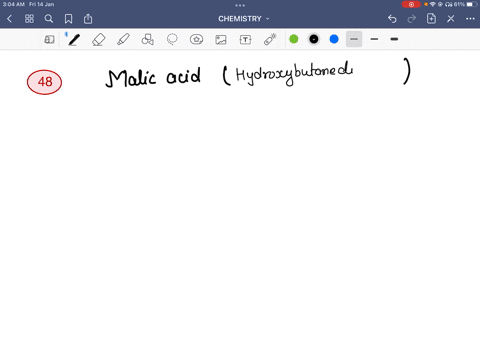Select the Eraser tool
The image size is (480, 360).
[99, 40]
